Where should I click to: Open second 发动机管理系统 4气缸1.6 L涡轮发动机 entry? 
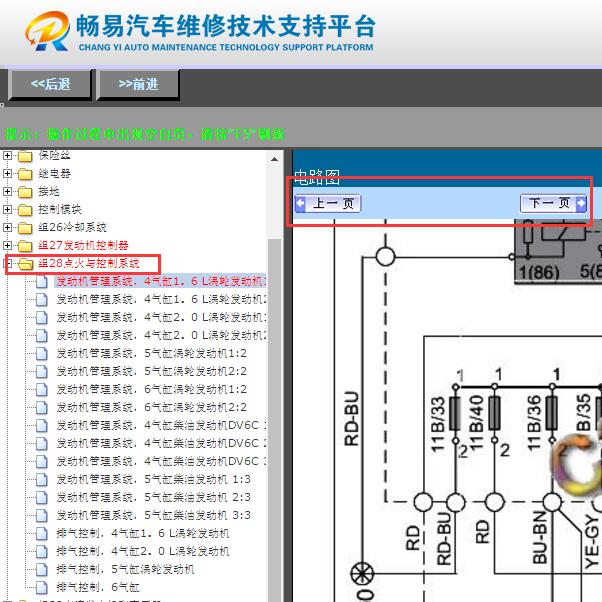point(161,299)
